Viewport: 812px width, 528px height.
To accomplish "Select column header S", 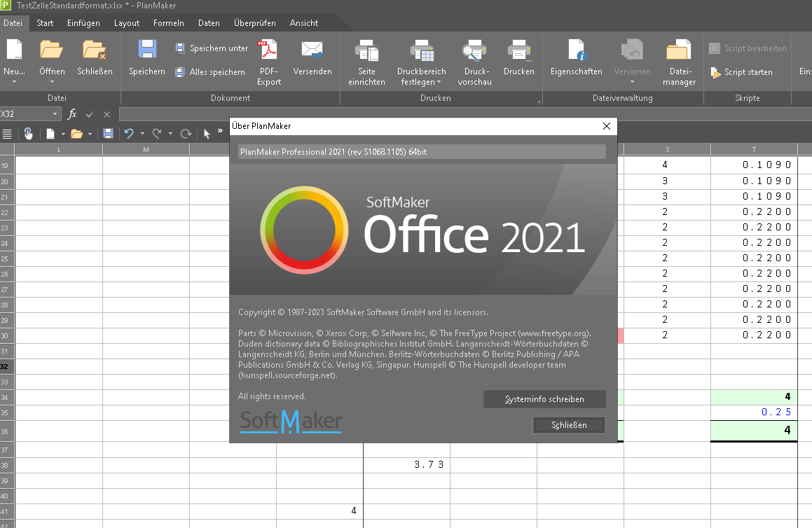I will pos(667,149).
